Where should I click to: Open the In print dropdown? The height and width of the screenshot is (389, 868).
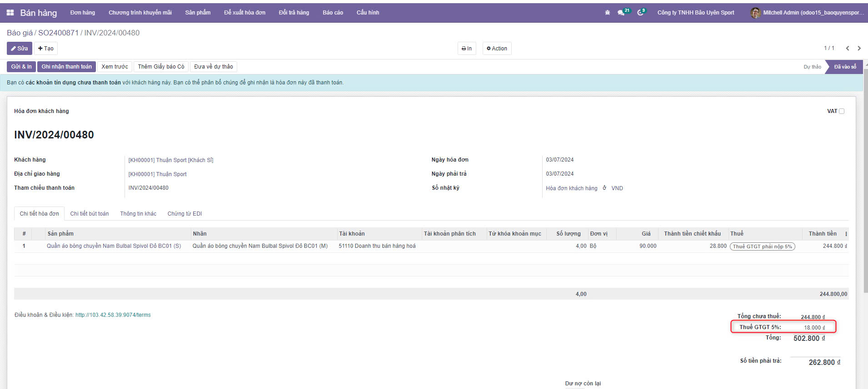tap(467, 49)
